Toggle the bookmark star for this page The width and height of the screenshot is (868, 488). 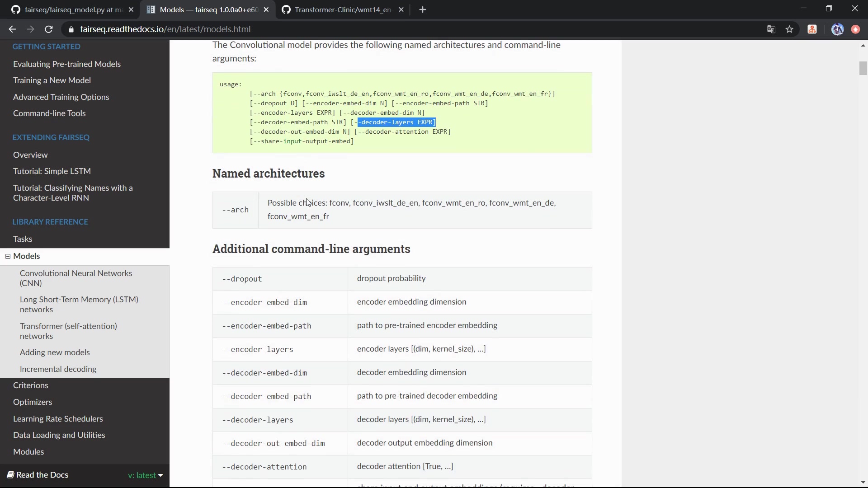click(789, 29)
